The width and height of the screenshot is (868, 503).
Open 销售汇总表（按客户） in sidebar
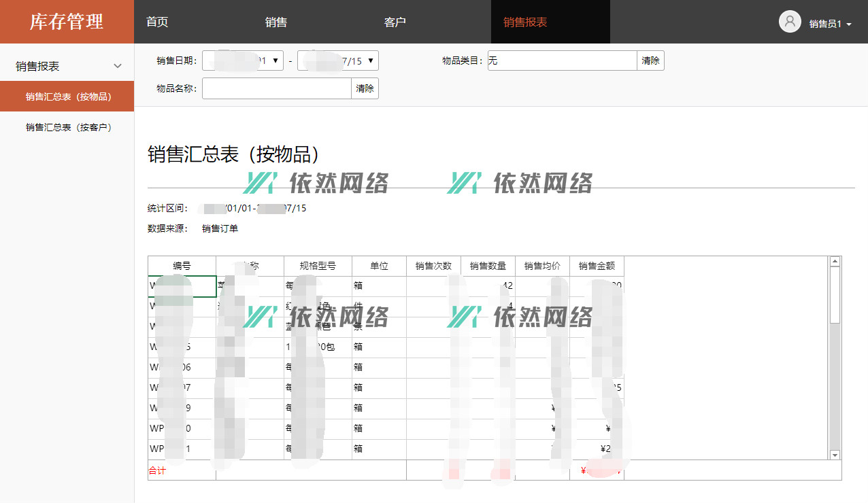[x=68, y=127]
